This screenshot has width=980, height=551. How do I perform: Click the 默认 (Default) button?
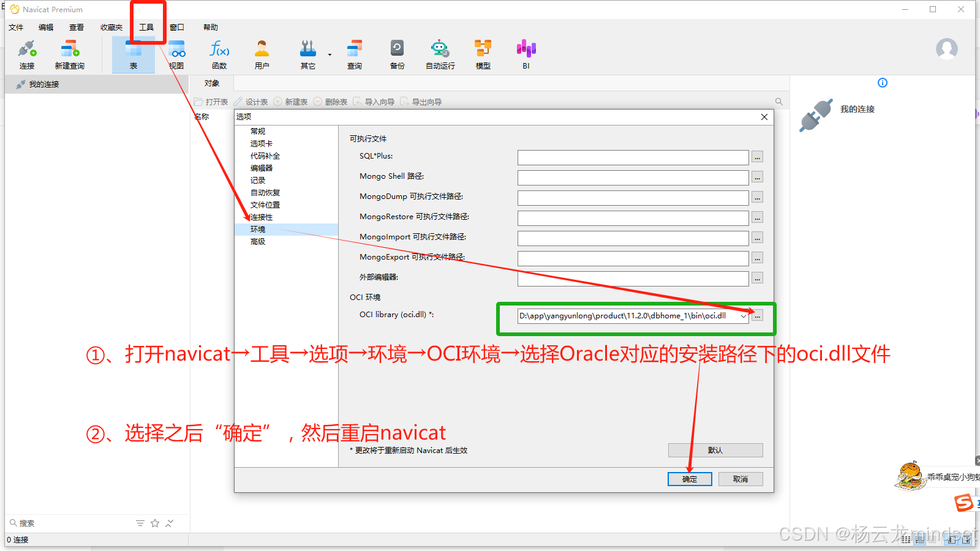pyautogui.click(x=715, y=450)
